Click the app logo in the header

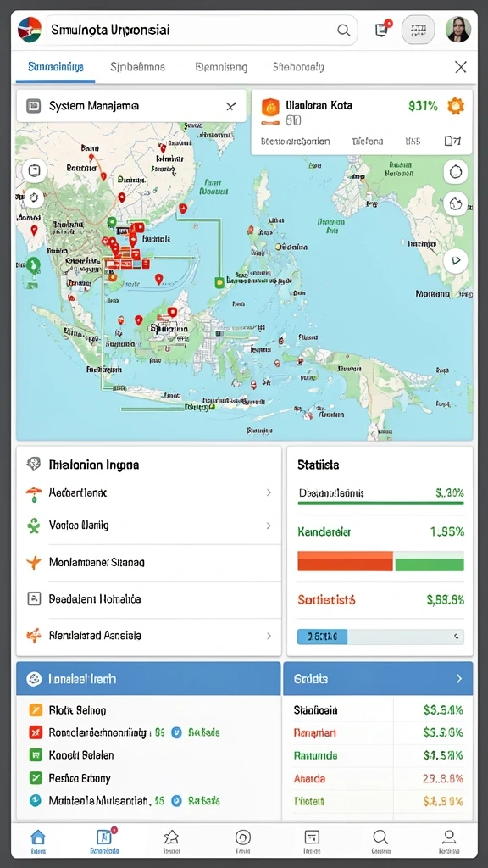pyautogui.click(x=30, y=30)
